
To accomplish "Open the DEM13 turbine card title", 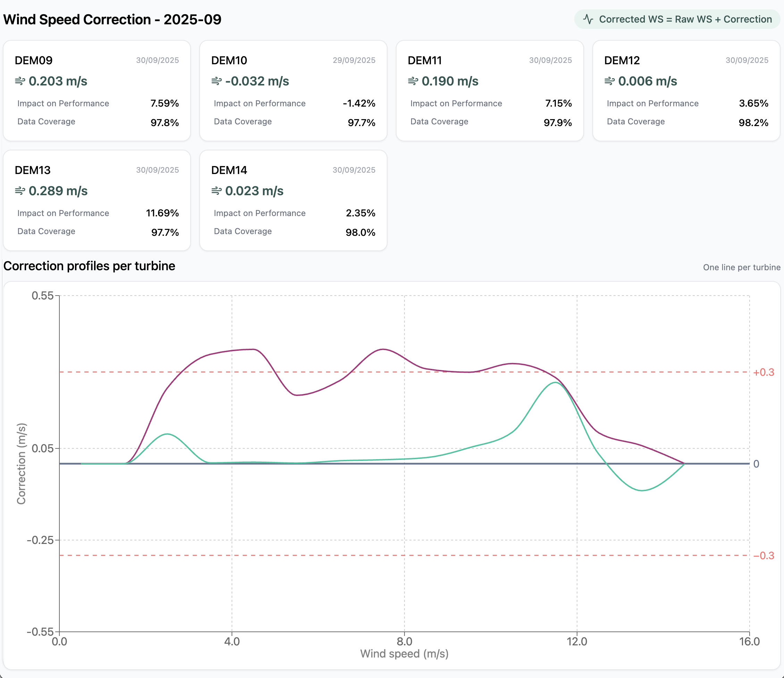I will [33, 170].
